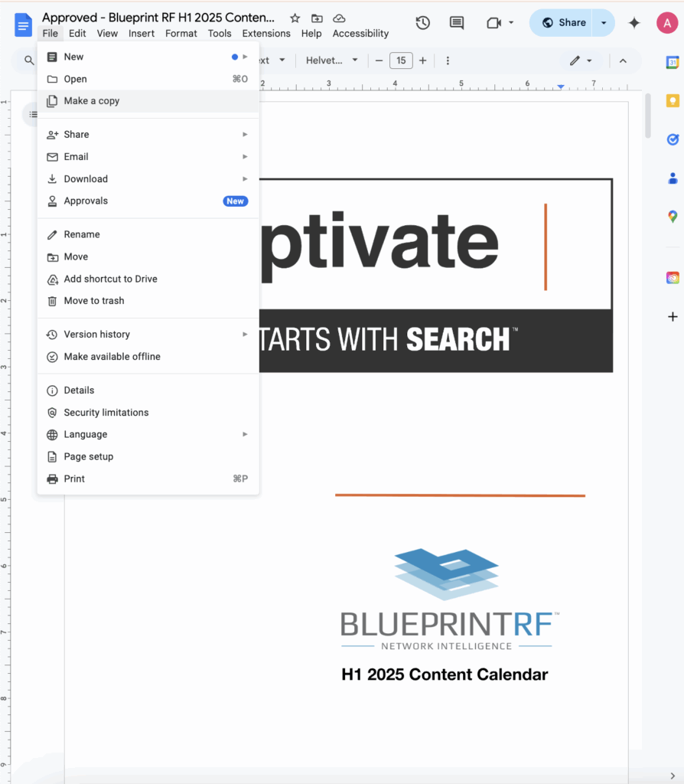Open the font family dropdown
Viewport: 684px width, 784px height.
[x=332, y=60]
